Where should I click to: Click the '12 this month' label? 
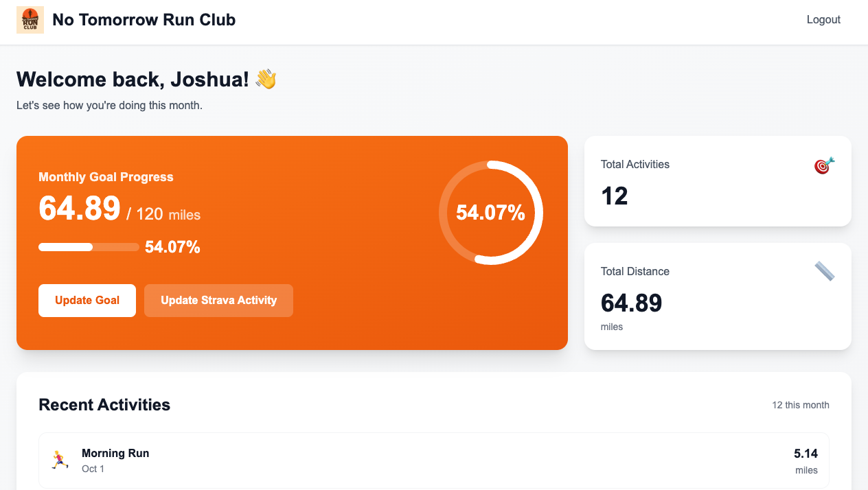[800, 405]
